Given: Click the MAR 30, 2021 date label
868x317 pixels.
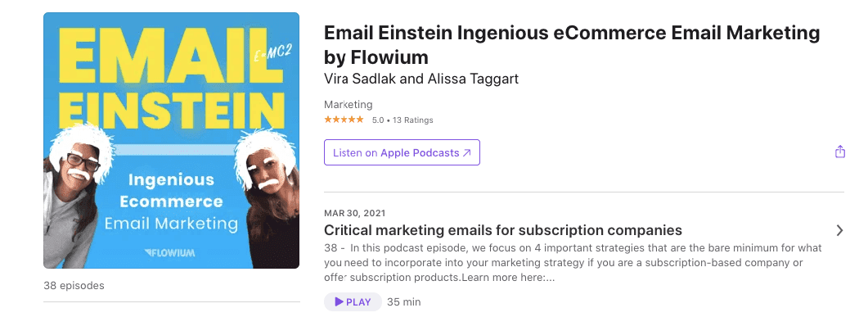Looking at the screenshot, I should [355, 213].
